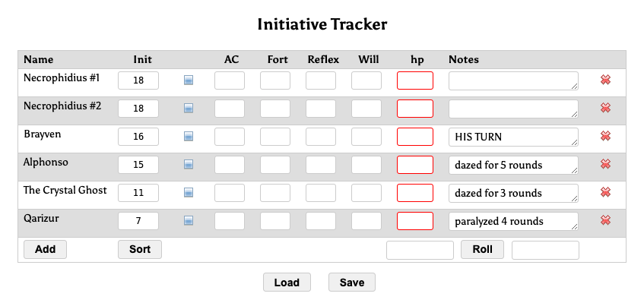Edit the 'dazed for 5 rounds' note

coord(513,165)
